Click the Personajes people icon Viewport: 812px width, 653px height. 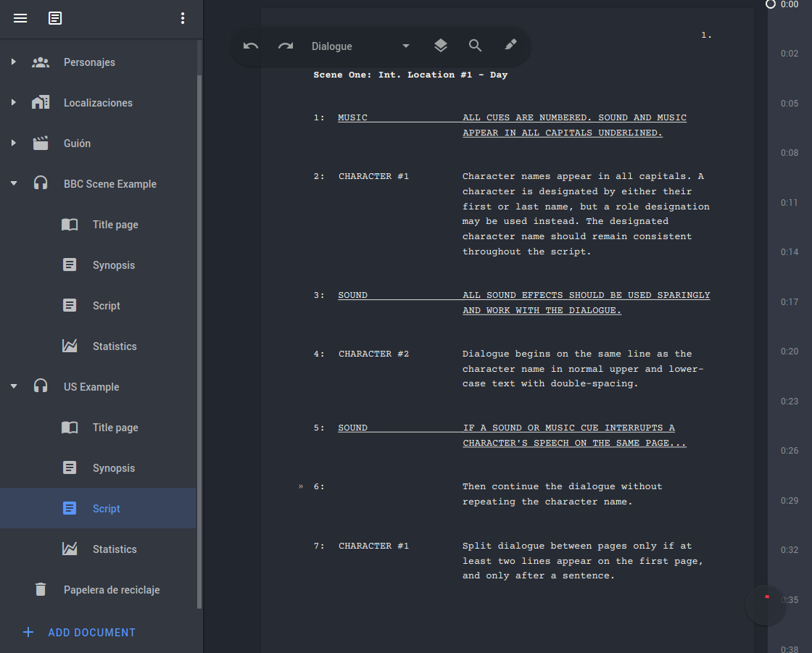pyautogui.click(x=41, y=62)
